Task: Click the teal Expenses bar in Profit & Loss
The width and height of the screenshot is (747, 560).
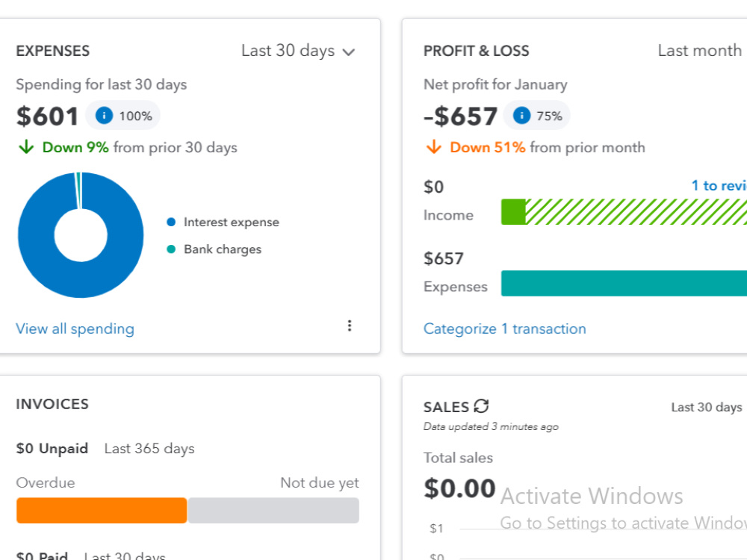Action: tap(624, 283)
